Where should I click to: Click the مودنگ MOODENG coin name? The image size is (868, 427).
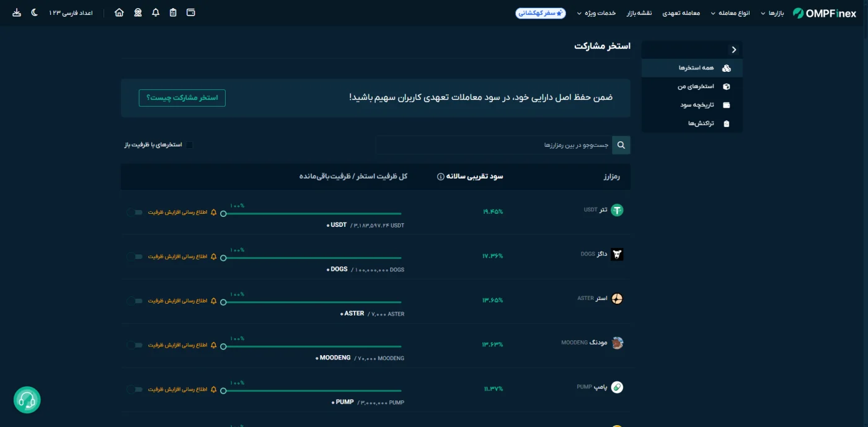tap(585, 343)
